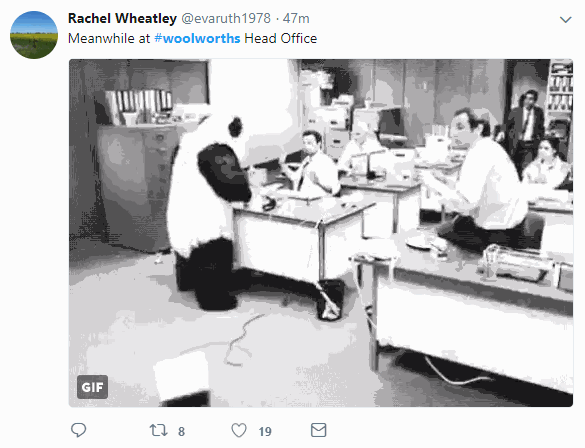Click the man sitting on the desk in GIF
Viewport: 585px width, 448px height.
point(483,183)
